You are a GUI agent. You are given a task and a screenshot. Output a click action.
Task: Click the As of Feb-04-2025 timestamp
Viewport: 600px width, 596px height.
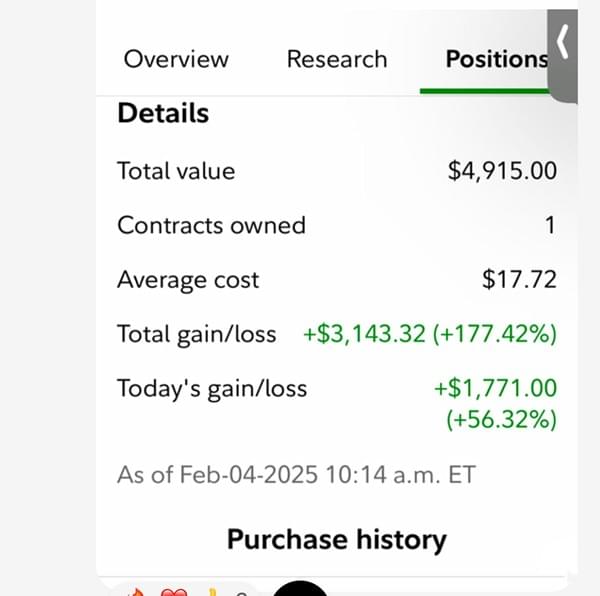click(x=296, y=474)
